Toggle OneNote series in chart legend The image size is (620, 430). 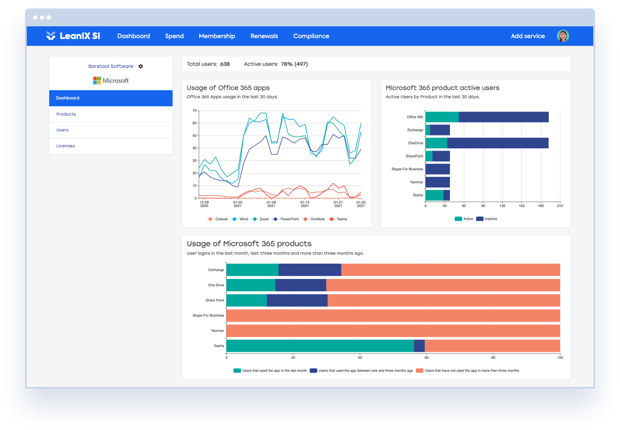(x=314, y=219)
